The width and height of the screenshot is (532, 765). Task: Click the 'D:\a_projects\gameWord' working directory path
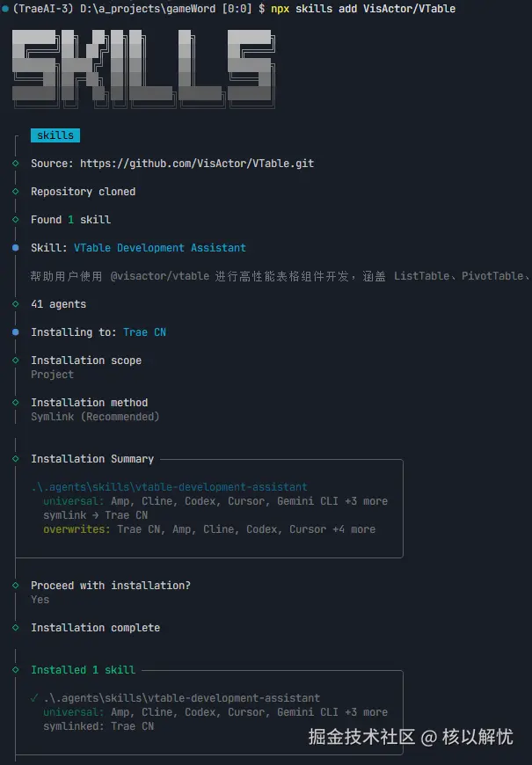pos(148,9)
